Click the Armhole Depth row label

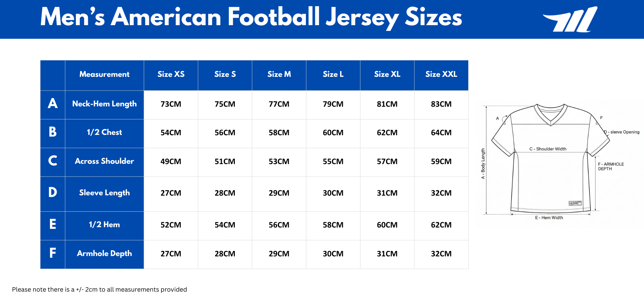click(x=104, y=254)
